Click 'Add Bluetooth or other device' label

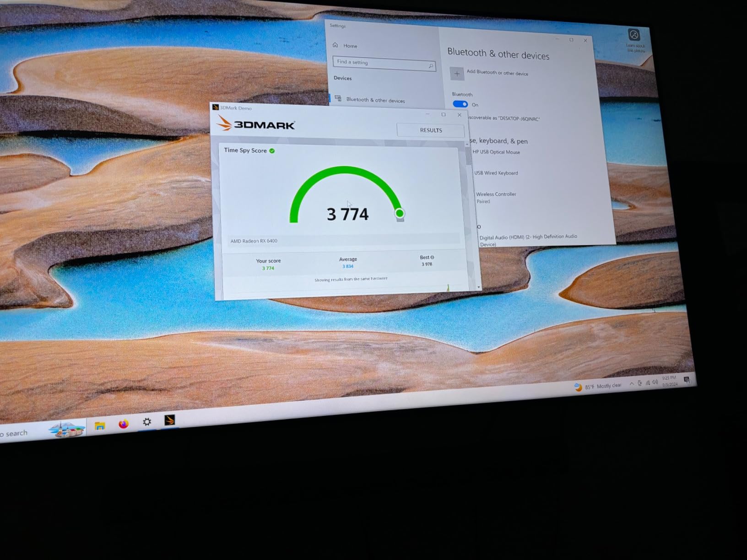(x=497, y=73)
